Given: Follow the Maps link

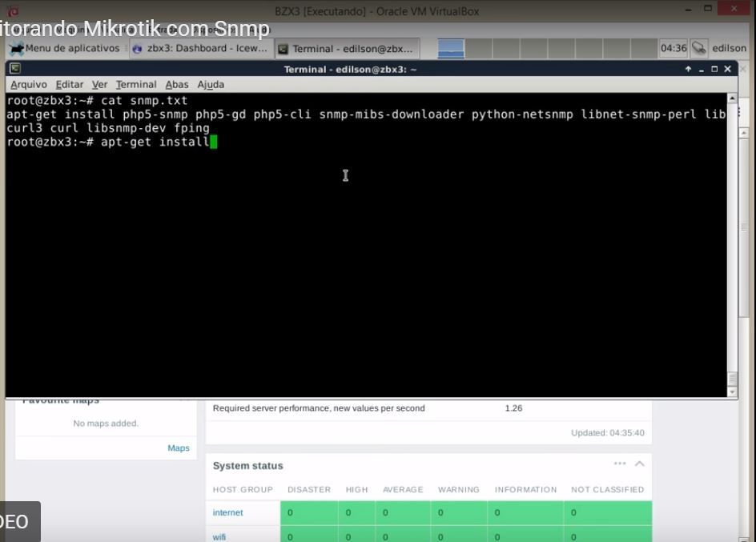Looking at the screenshot, I should [179, 448].
